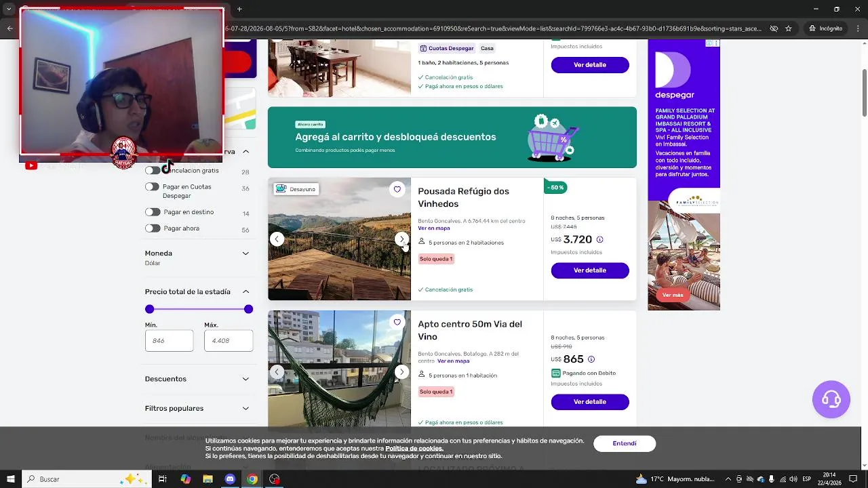Click the Agregá al carrito y desbloqueá descuentos banner
Screen dimensions: 868x488
tap(452, 138)
